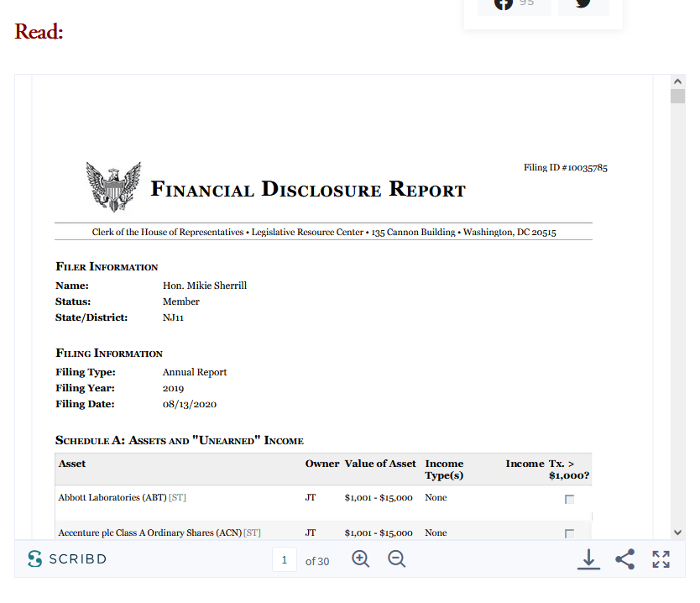The image size is (700, 603).
Task: Click the Clerk of the House address line
Action: (324, 233)
